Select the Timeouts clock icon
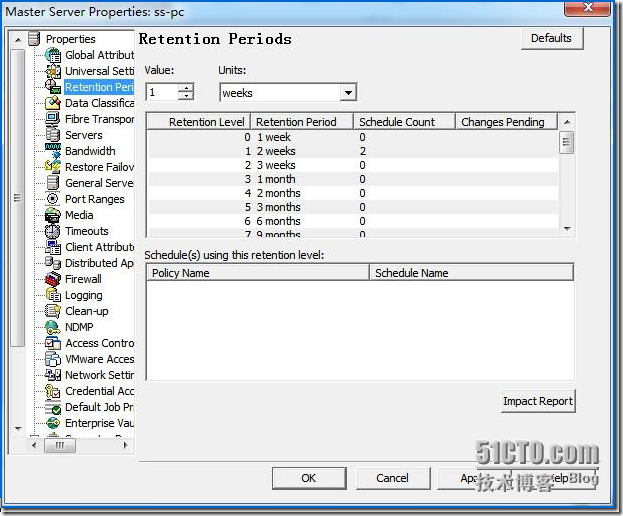The height and width of the screenshot is (516, 623). [54, 232]
